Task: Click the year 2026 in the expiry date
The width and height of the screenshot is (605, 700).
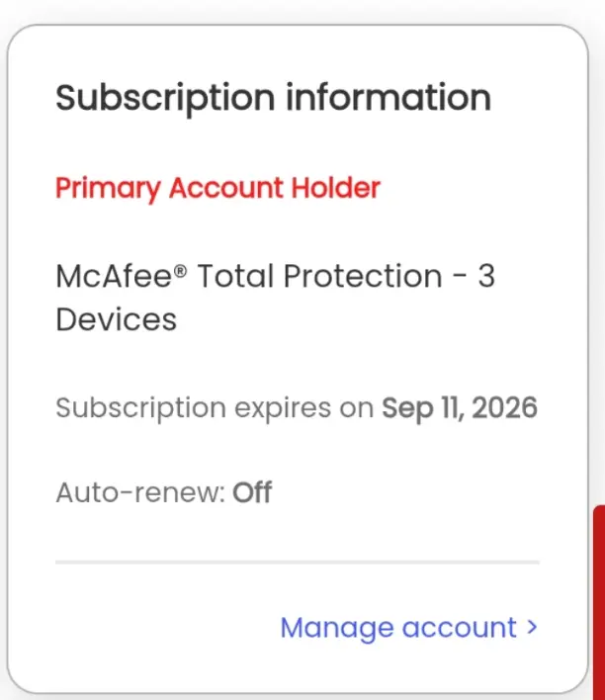Action: coord(504,407)
